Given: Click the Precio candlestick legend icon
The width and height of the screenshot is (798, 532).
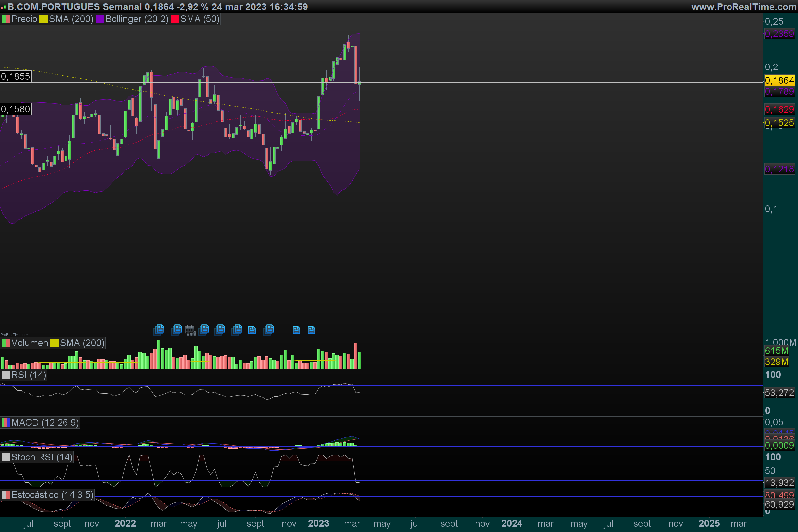Looking at the screenshot, I should click(x=5, y=19).
